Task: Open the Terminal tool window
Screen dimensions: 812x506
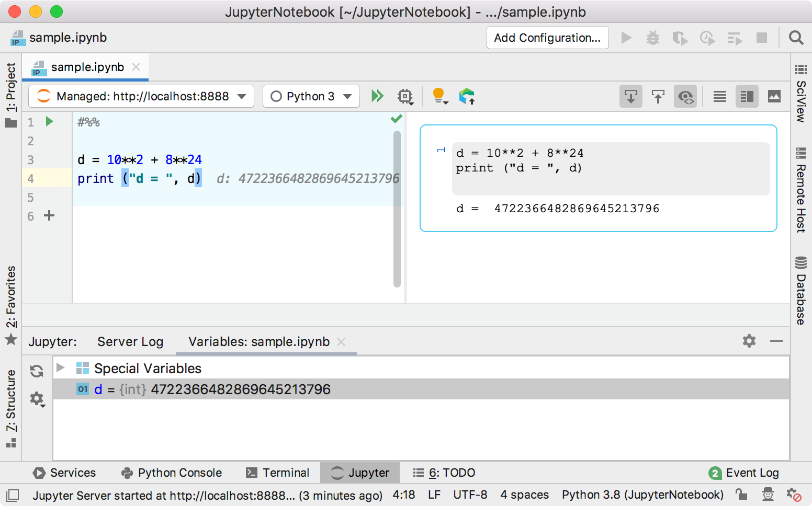Action: 278,473
